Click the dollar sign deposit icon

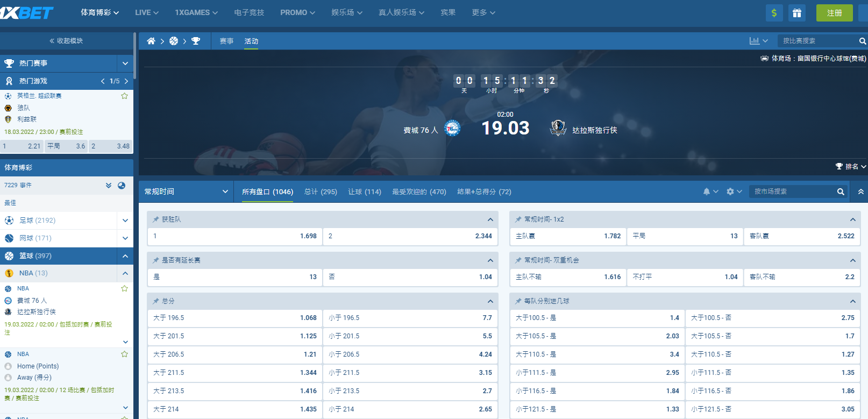[x=774, y=13]
